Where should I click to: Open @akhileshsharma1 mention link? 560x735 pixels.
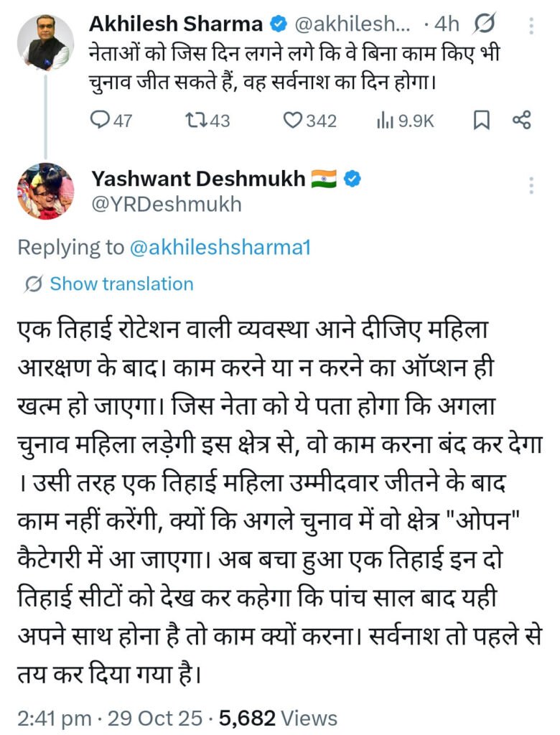click(x=220, y=248)
